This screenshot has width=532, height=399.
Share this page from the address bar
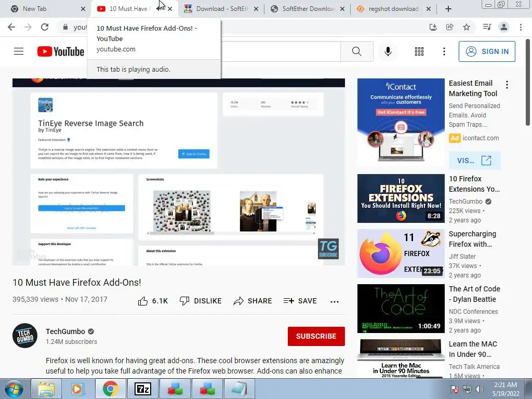[450, 27]
